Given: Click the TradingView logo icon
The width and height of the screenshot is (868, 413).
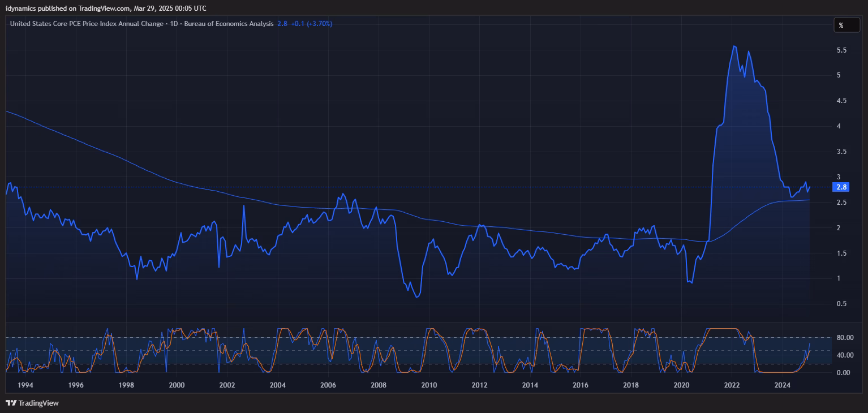Looking at the screenshot, I should [11, 403].
